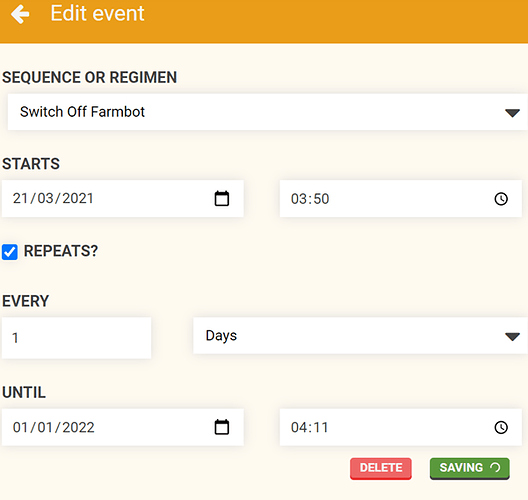Image resolution: width=528 pixels, height=500 pixels.
Task: Focus the start time field showing 03:50
Action: pyautogui.click(x=401, y=199)
